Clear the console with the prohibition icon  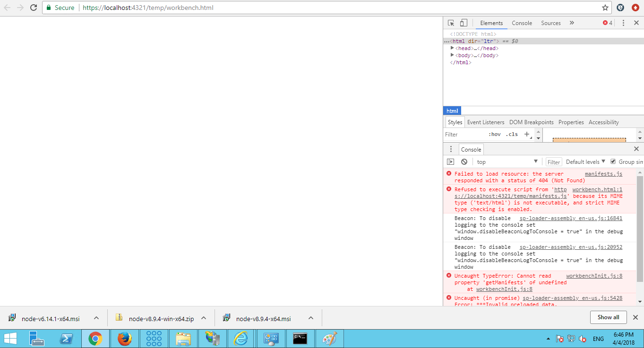pyautogui.click(x=464, y=161)
